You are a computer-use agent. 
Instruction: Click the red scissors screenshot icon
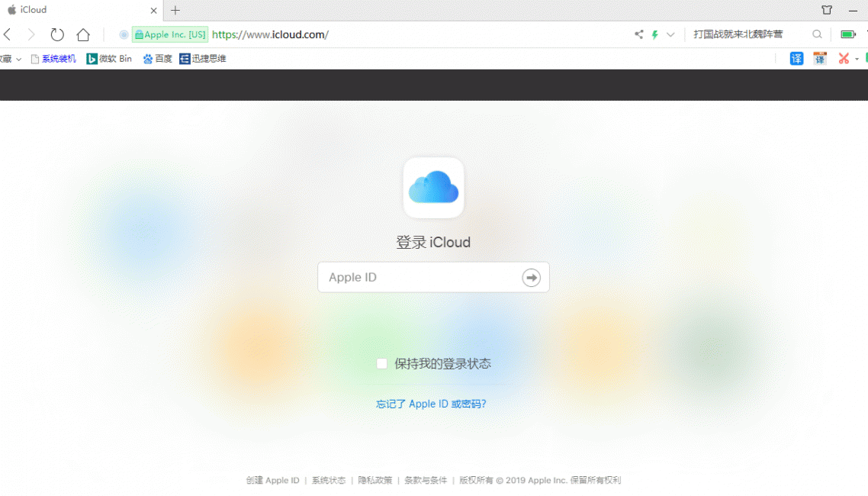pyautogui.click(x=844, y=58)
